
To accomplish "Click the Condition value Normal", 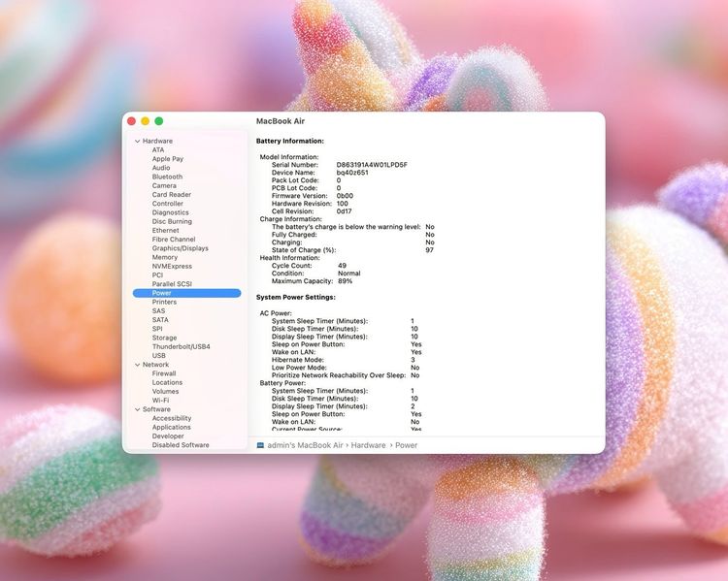I will tap(349, 274).
